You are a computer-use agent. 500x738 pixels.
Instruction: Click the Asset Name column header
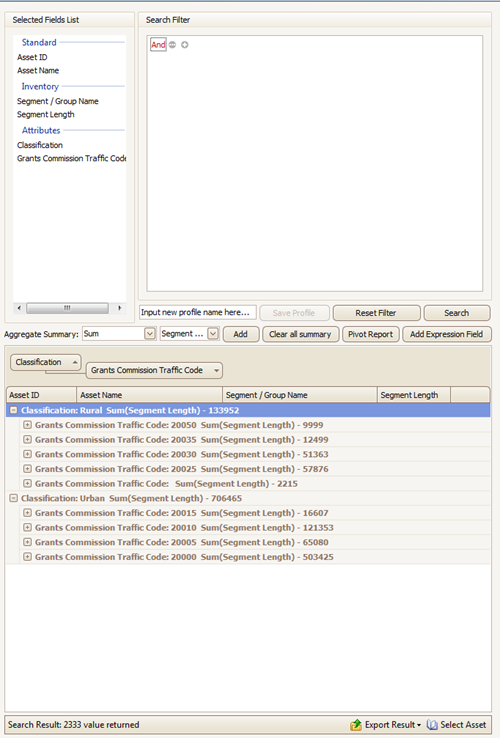click(x=149, y=395)
